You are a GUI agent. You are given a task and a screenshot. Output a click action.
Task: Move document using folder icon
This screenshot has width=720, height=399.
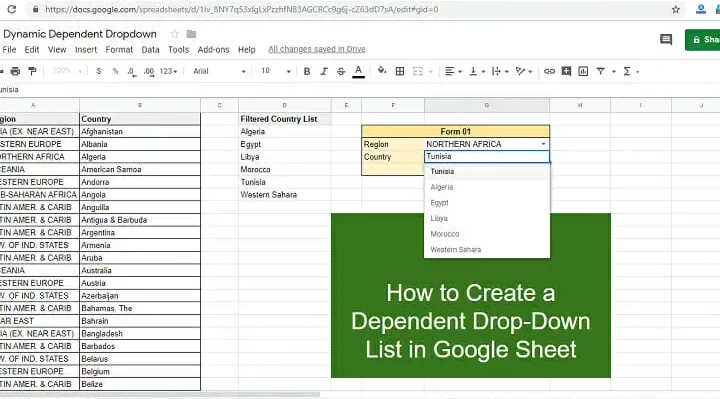click(x=191, y=34)
